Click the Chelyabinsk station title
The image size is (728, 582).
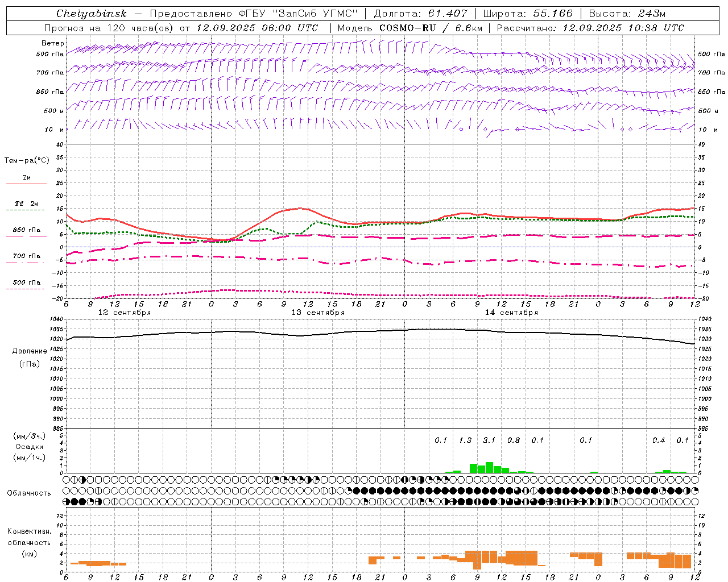pos(92,14)
